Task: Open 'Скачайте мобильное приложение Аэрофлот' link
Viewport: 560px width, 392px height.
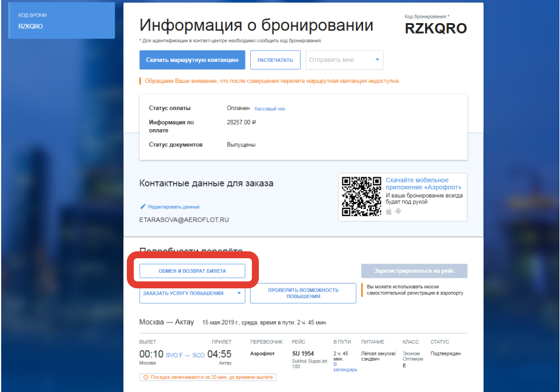Action: [417, 184]
